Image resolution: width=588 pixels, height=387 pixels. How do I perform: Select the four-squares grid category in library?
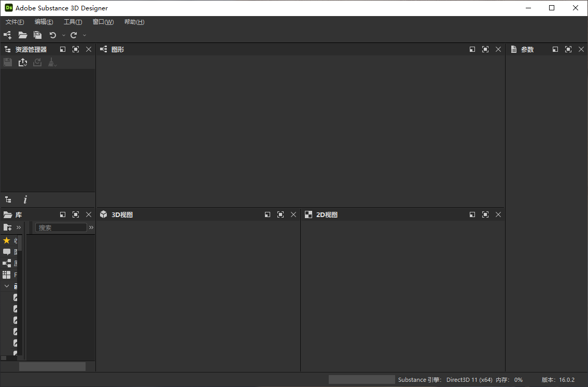(7, 275)
